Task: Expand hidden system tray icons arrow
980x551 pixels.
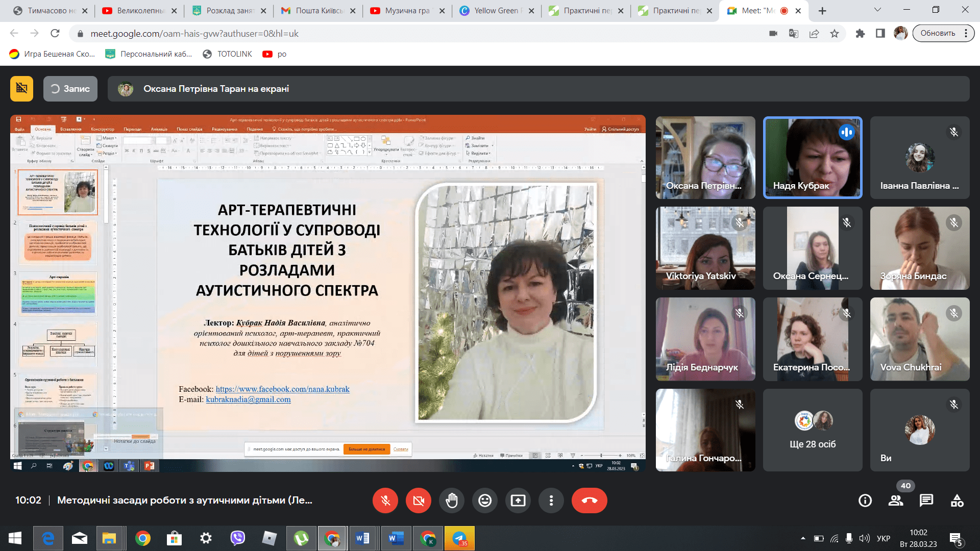Action: click(x=803, y=538)
